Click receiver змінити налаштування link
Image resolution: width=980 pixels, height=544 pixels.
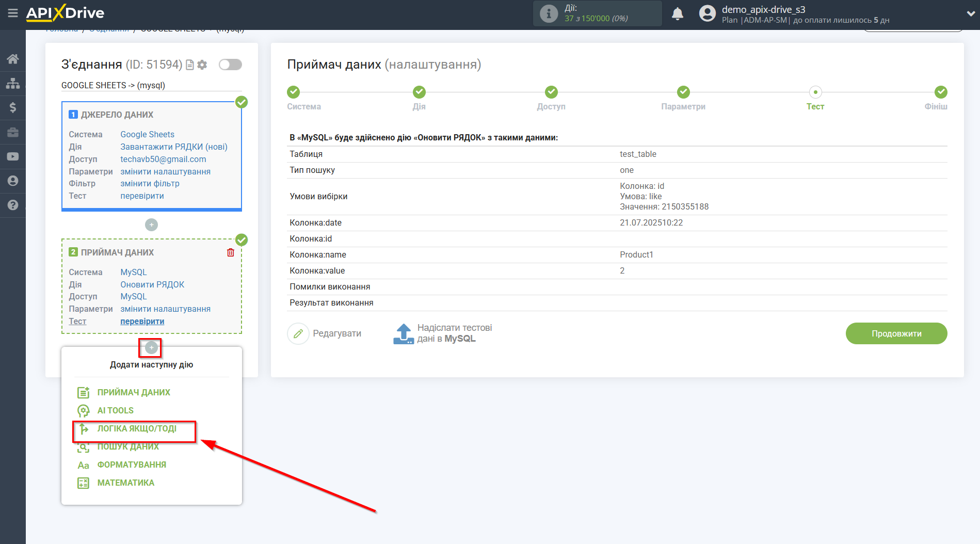[x=165, y=309]
